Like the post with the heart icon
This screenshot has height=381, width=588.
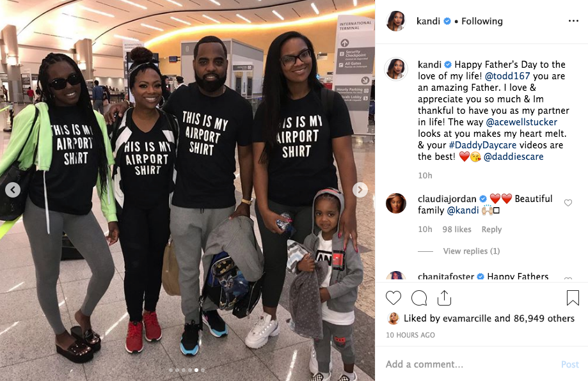click(393, 298)
